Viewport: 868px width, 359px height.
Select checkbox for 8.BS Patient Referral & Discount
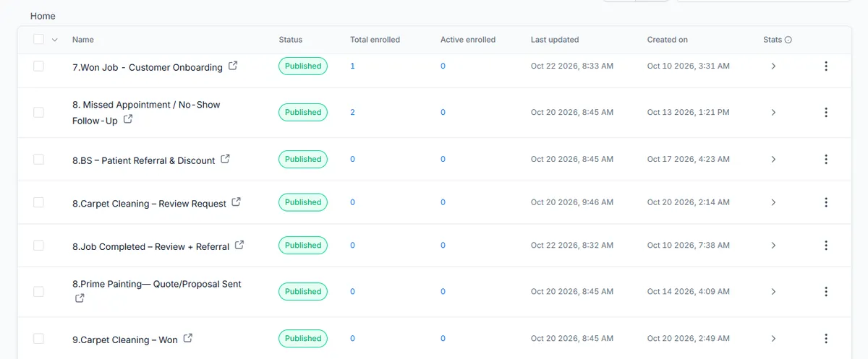(x=38, y=159)
